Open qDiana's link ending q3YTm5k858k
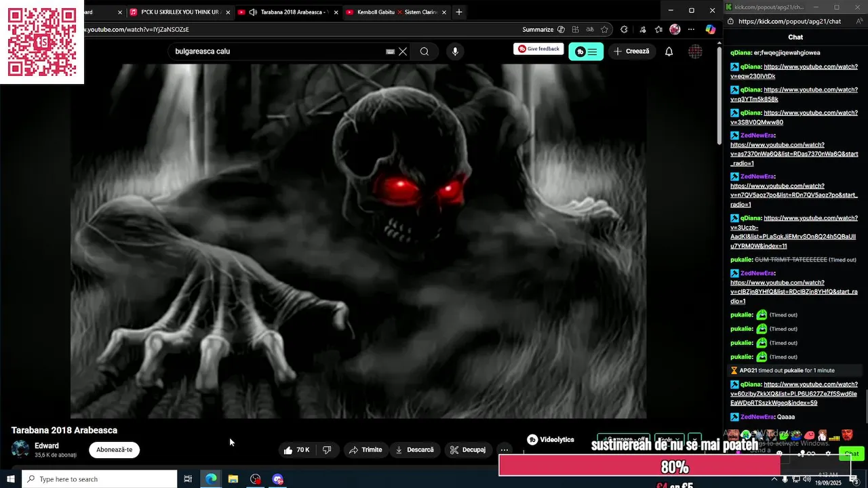 click(x=794, y=94)
